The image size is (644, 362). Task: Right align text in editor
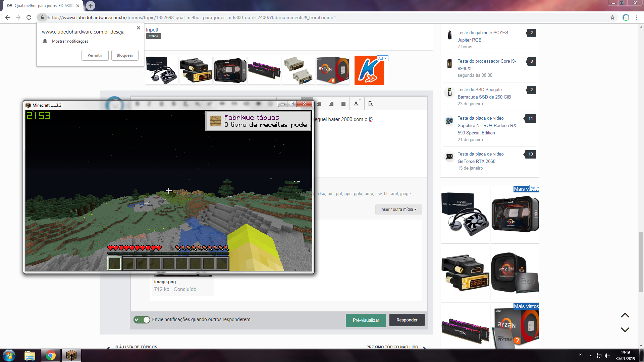coord(331,104)
